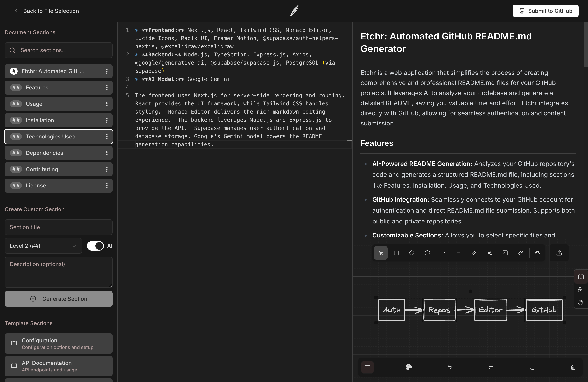Activate the hand pan tool
This screenshot has width=588, height=382.
coord(580,302)
